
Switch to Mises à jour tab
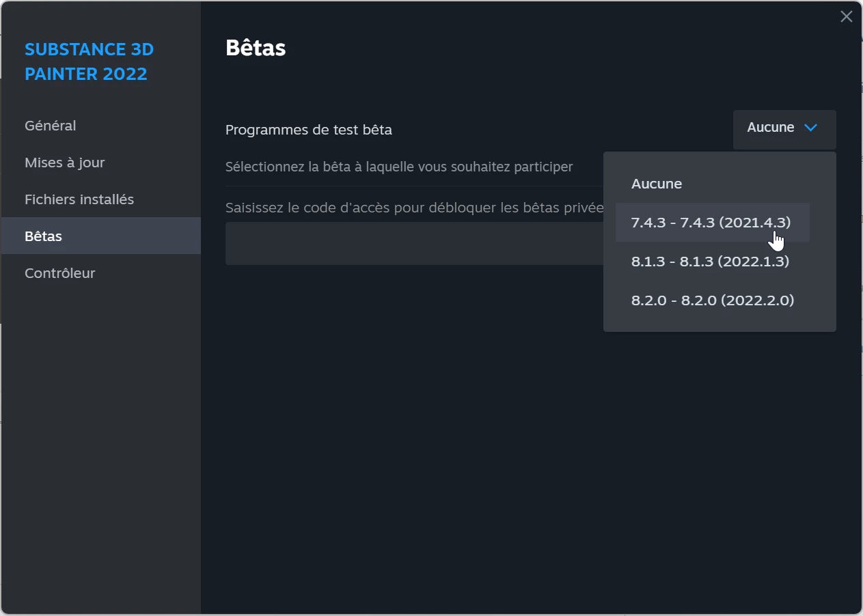click(101, 163)
